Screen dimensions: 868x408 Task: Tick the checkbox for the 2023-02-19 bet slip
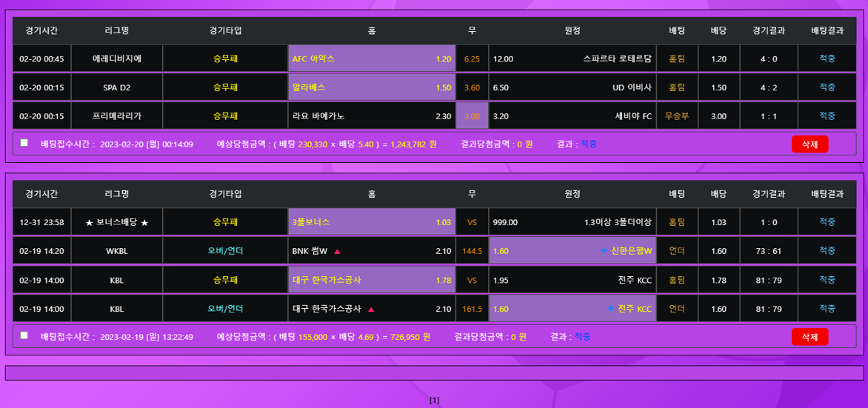point(24,335)
